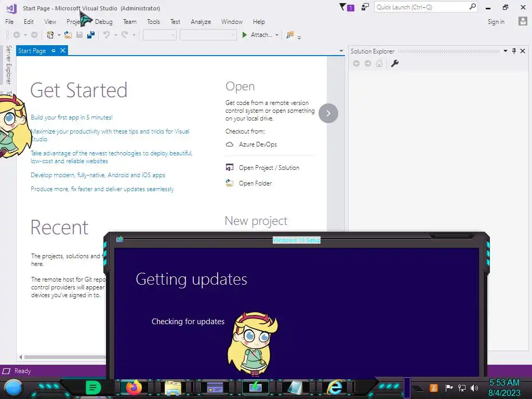The height and width of the screenshot is (399, 532).
Task: Open 'Develop modern, fully-native, Android and iOS apps' link
Action: 98,175
